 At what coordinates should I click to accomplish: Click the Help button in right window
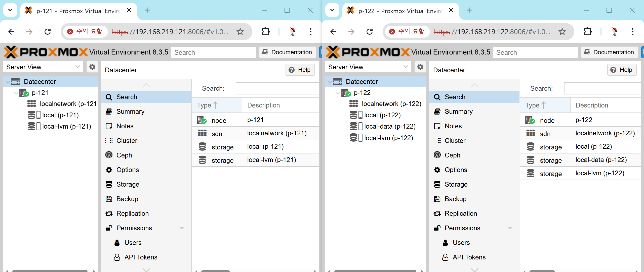coord(622,70)
